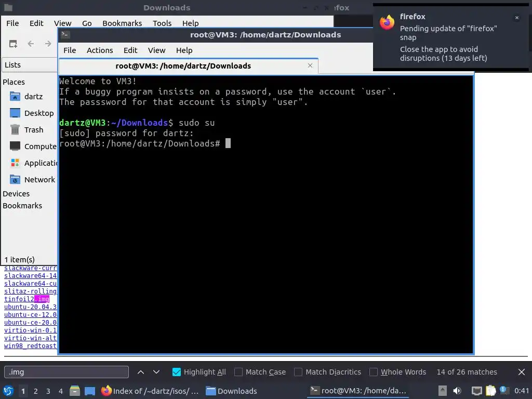Open the volume speaker tray icon
Screen dimensions: 532x399
pos(457,391)
